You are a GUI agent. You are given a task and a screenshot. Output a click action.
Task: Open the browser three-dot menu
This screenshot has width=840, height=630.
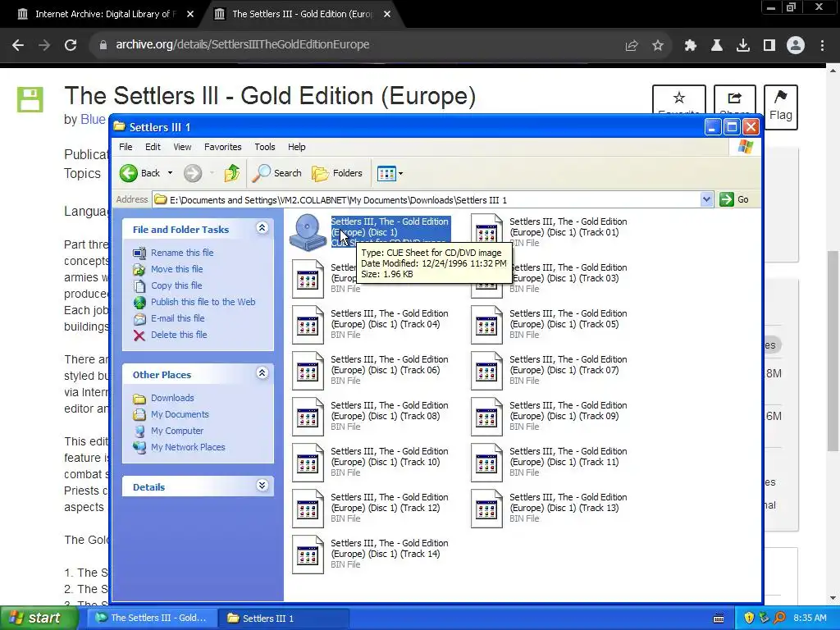tap(822, 46)
